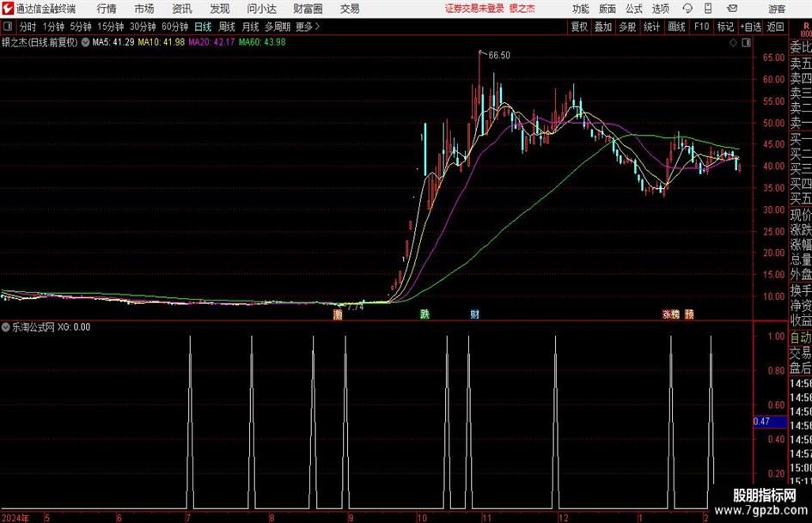The height and width of the screenshot is (523, 812).
Task: Click the 画线 drawing button
Action: [676, 27]
